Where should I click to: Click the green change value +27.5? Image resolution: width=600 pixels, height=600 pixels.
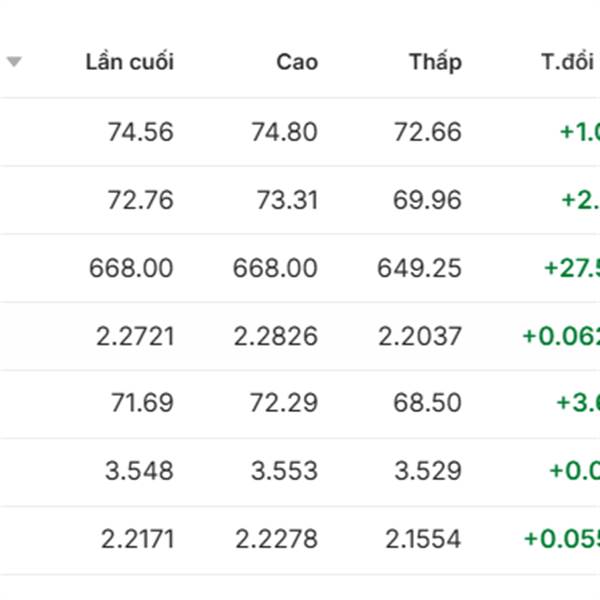coord(572,268)
